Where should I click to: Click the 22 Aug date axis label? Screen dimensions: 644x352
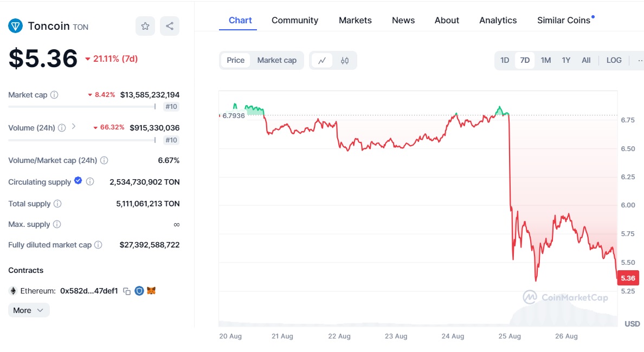[x=339, y=336]
